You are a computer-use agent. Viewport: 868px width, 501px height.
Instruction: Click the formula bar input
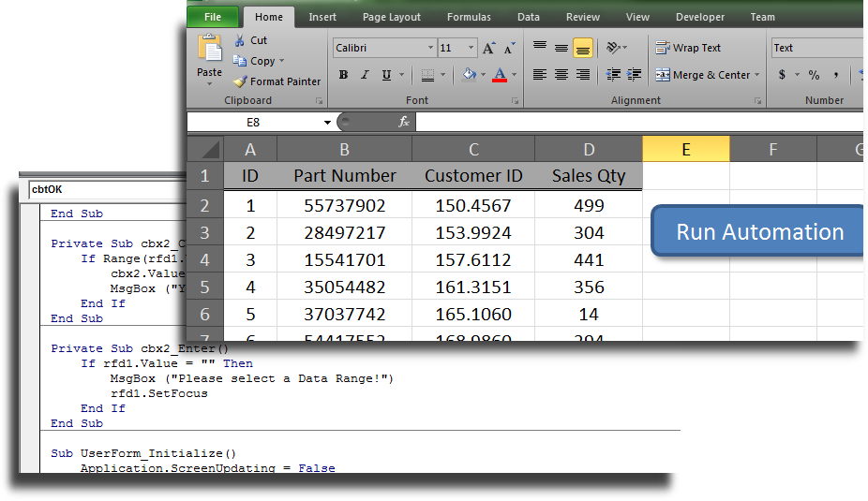[639, 122]
